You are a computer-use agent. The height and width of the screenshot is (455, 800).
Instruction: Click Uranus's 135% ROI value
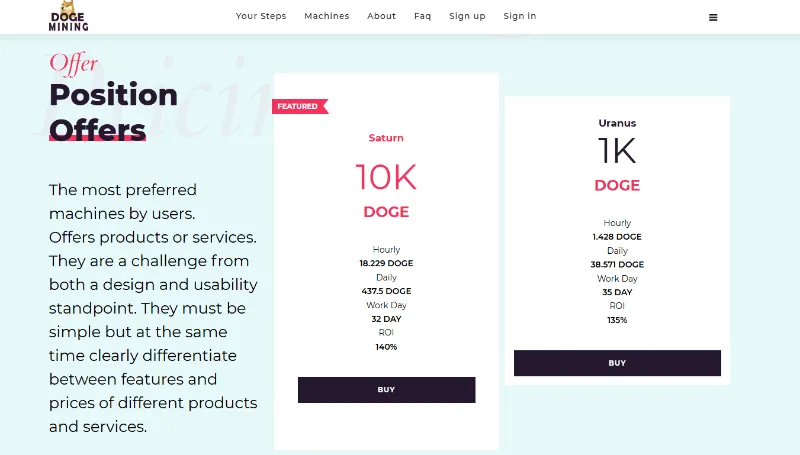(x=617, y=320)
